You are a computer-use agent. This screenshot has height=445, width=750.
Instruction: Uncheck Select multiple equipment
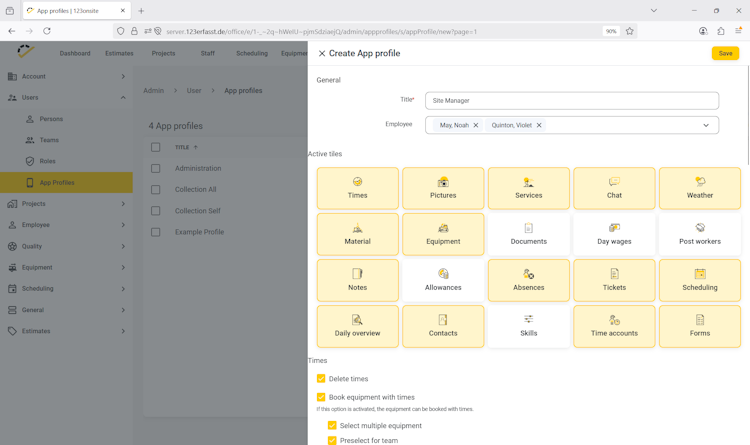click(x=332, y=425)
